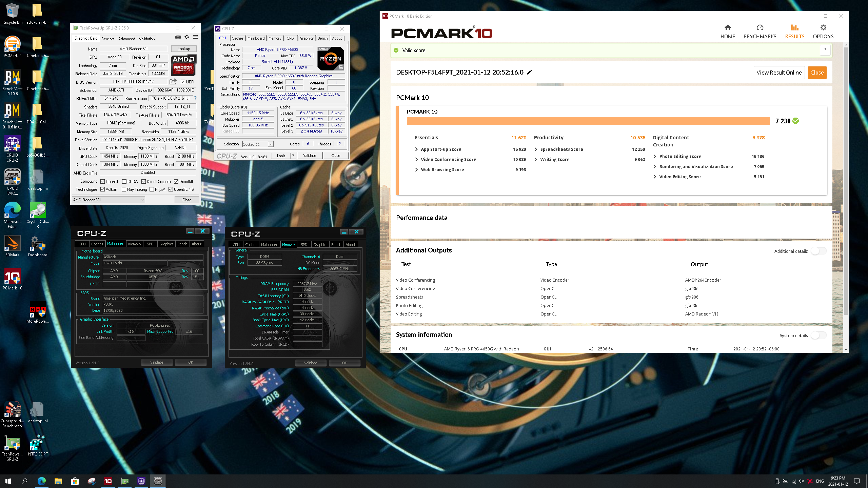
Task: Enable System details toggle
Action: [818, 335]
